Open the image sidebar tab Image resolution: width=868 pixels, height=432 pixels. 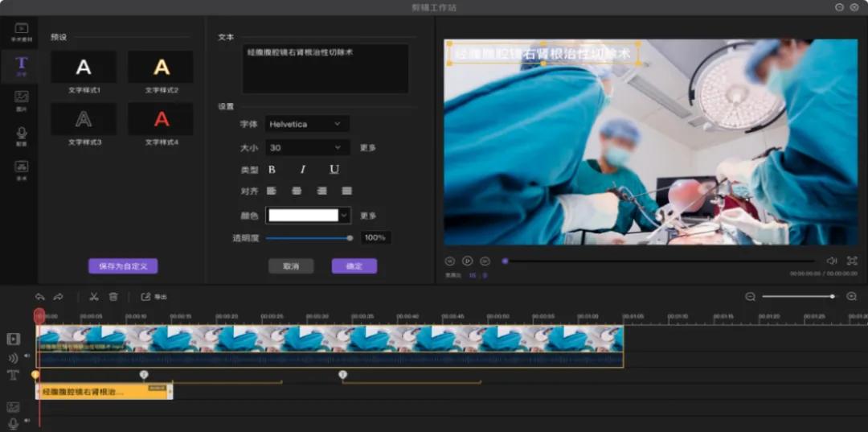(x=21, y=97)
